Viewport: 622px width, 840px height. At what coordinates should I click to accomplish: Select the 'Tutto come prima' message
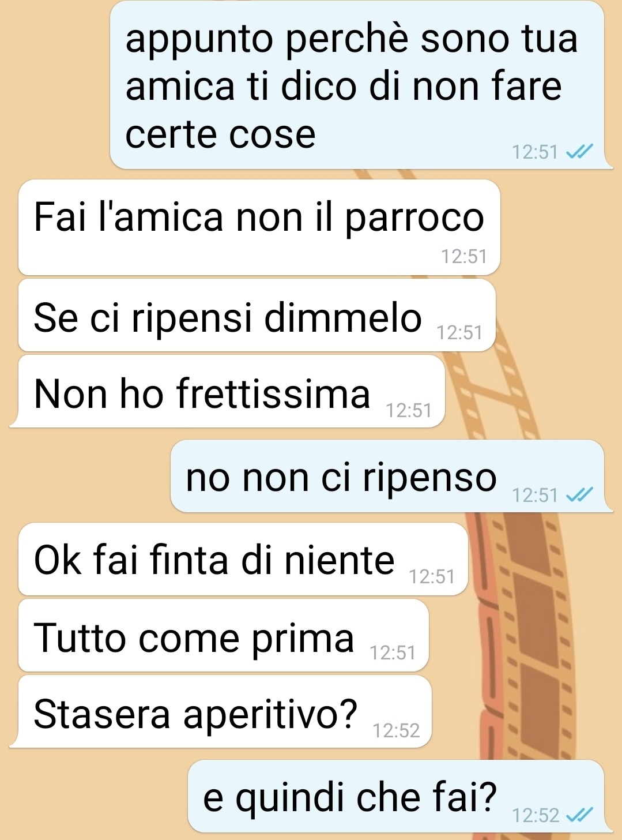click(x=224, y=635)
